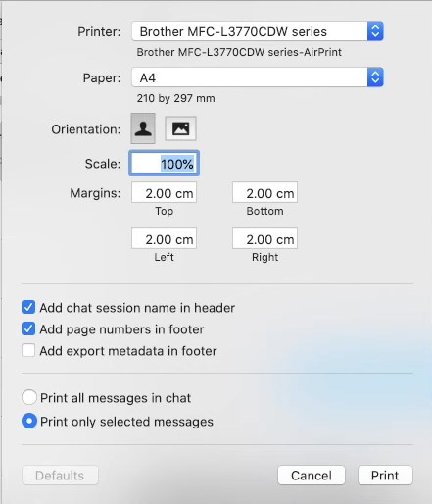Click the Defaults button

(60, 476)
